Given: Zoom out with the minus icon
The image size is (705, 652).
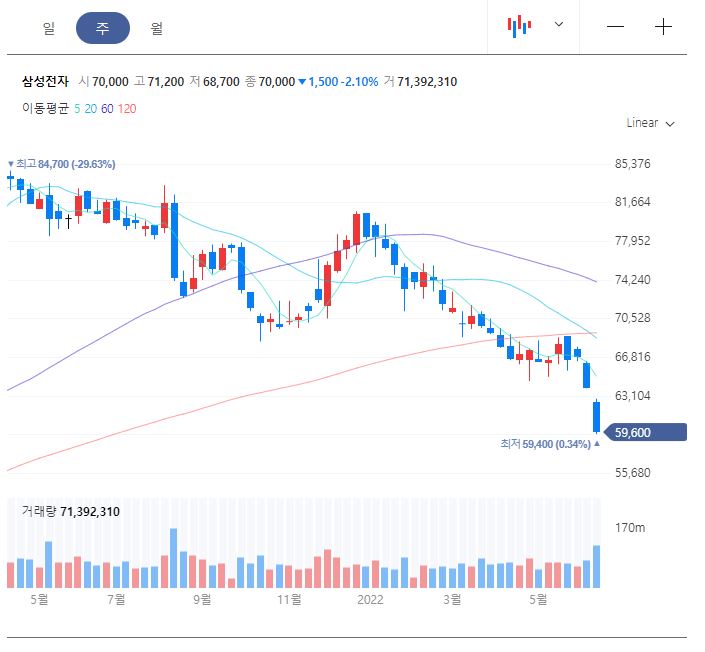Looking at the screenshot, I should (616, 27).
